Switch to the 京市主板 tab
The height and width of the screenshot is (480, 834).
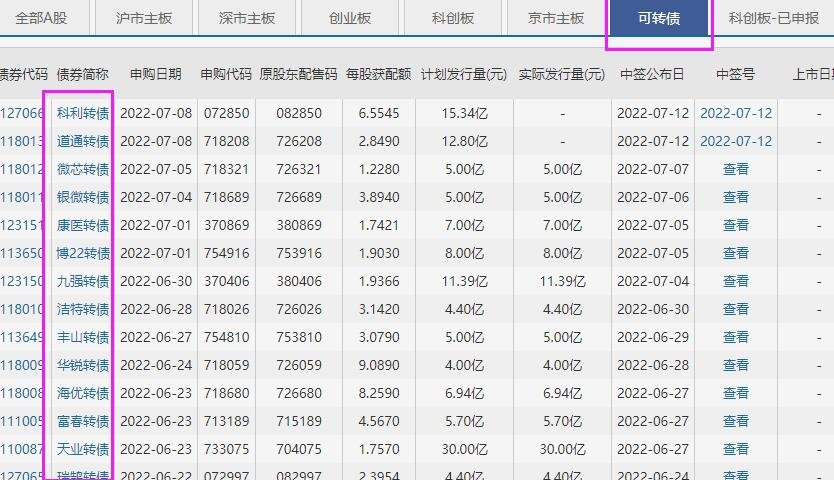click(556, 18)
